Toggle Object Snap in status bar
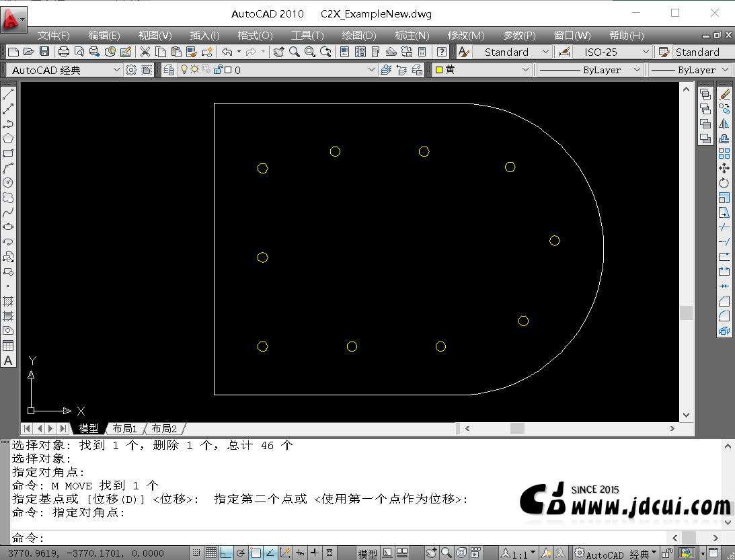The height and width of the screenshot is (560, 735). coord(256,553)
